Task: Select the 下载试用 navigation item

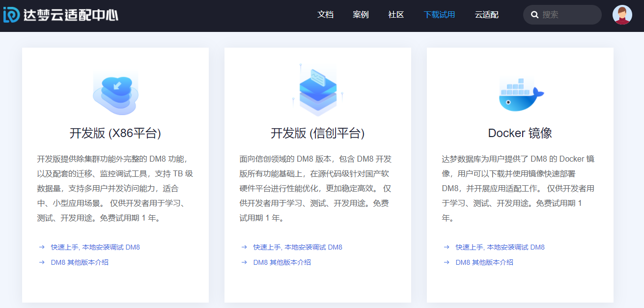Action: point(439,15)
